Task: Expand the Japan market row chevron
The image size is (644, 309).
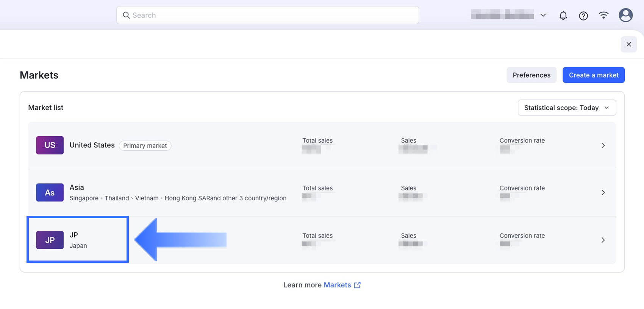Action: (x=603, y=240)
